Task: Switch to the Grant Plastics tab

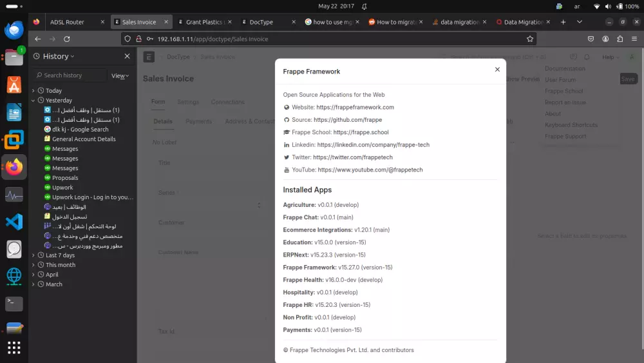Action: [x=205, y=22]
